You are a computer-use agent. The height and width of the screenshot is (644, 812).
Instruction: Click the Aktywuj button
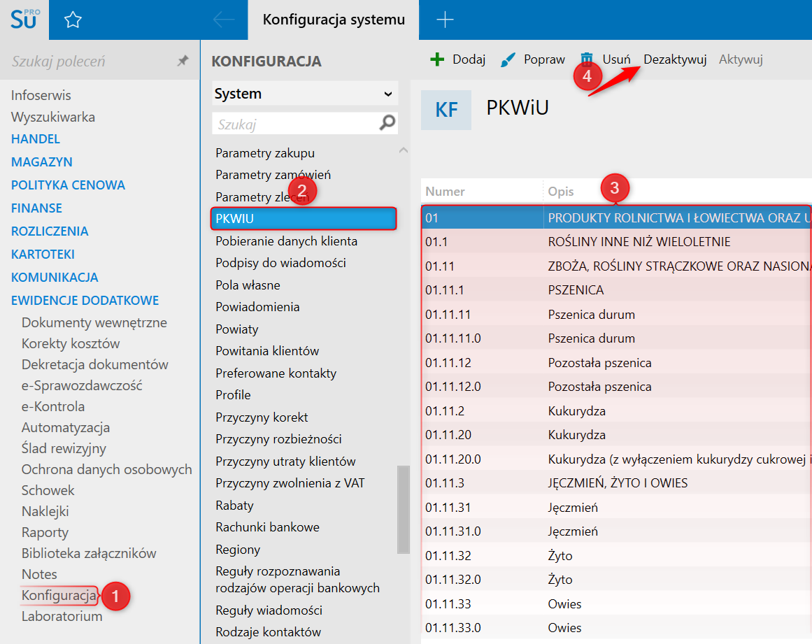741,59
